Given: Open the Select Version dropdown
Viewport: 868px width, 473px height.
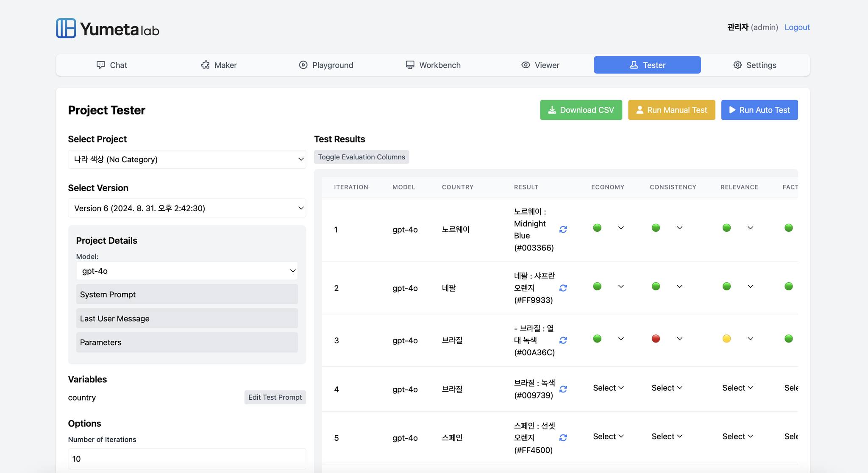Looking at the screenshot, I should (187, 208).
